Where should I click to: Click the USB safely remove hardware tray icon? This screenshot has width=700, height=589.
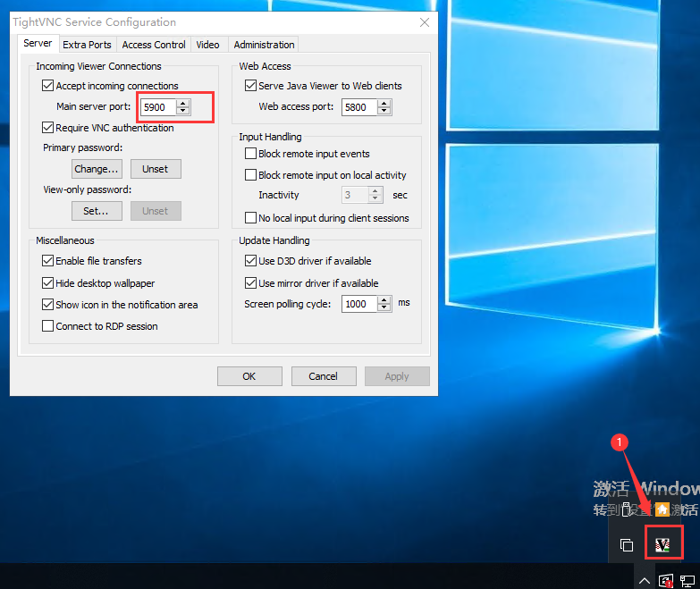pyautogui.click(x=627, y=509)
